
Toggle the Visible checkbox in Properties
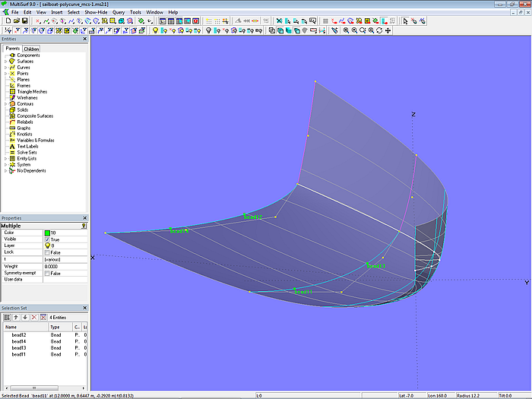(x=47, y=239)
